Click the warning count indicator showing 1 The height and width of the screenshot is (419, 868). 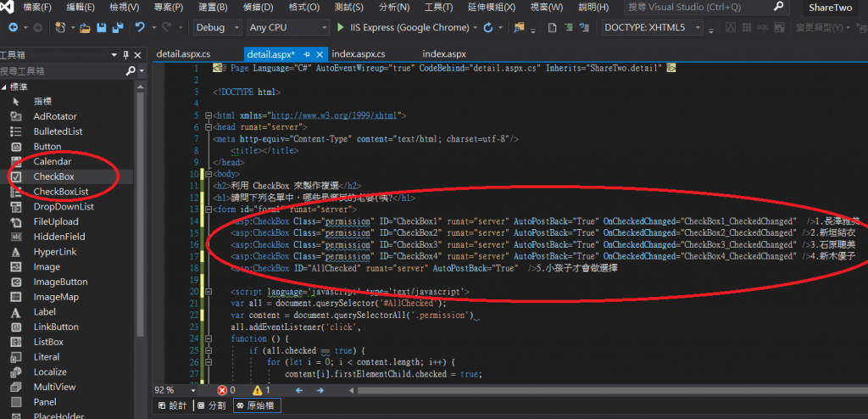pos(261,390)
